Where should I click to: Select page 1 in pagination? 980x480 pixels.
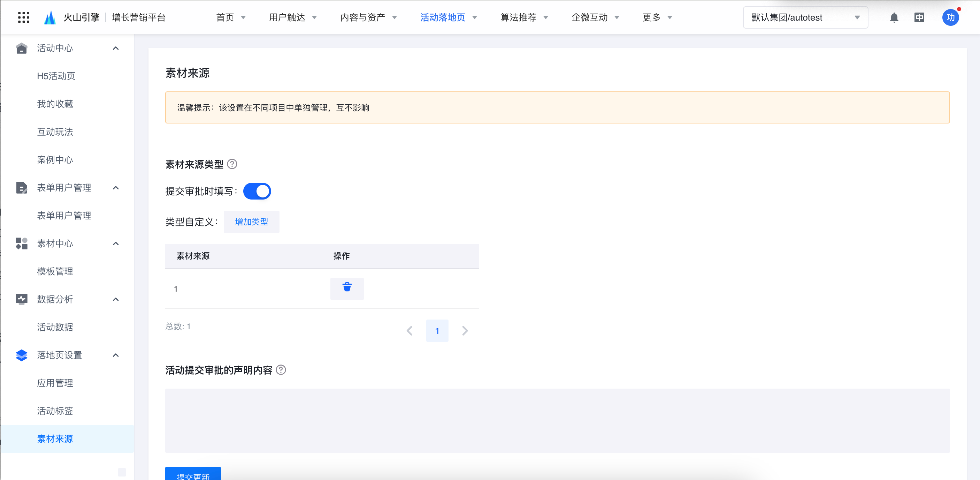point(437,331)
